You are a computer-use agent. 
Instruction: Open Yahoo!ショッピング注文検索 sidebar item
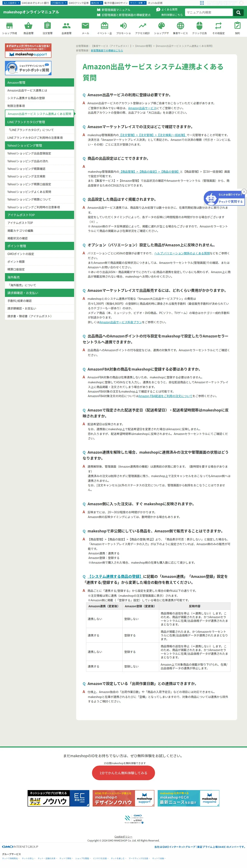pos(40,176)
